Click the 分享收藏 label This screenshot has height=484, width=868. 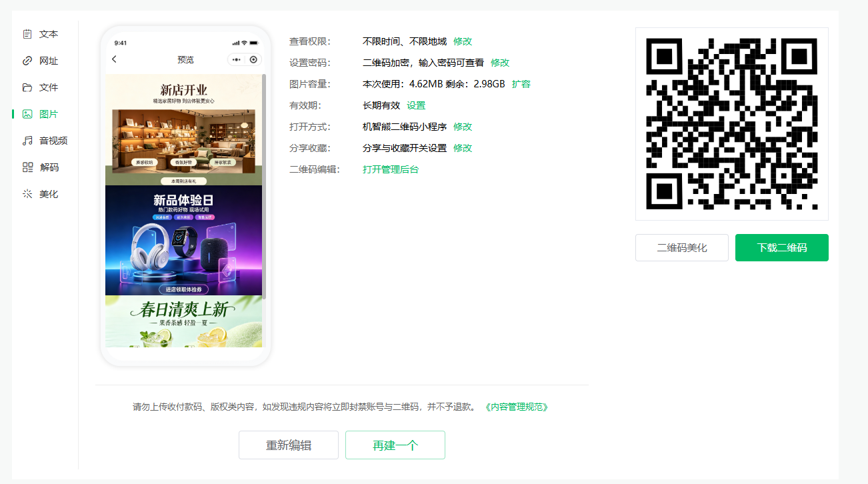[310, 148]
